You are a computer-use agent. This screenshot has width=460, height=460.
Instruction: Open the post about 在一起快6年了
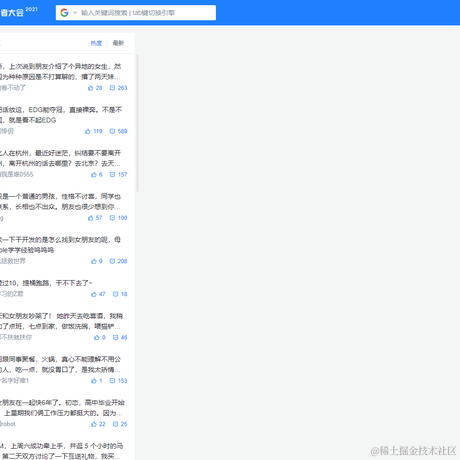(62, 408)
